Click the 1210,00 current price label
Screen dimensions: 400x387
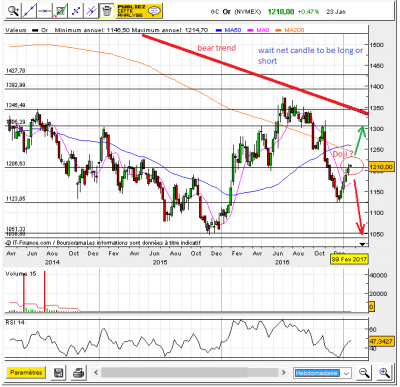pos(381,167)
